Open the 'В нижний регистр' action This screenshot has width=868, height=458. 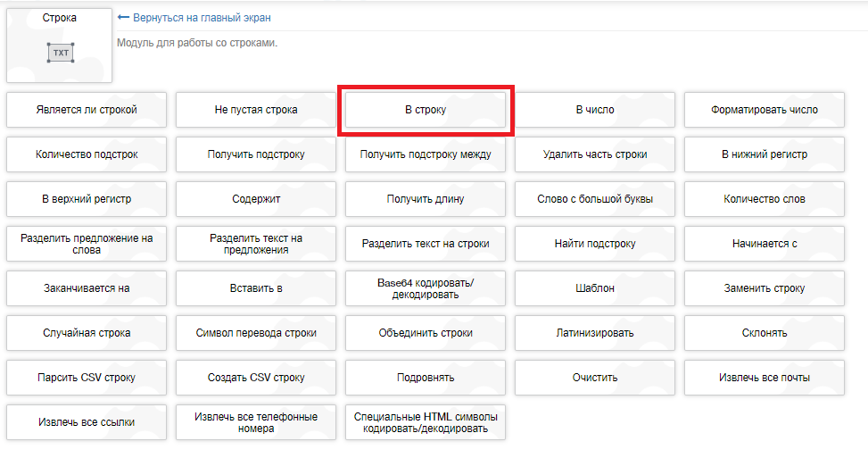(765, 154)
